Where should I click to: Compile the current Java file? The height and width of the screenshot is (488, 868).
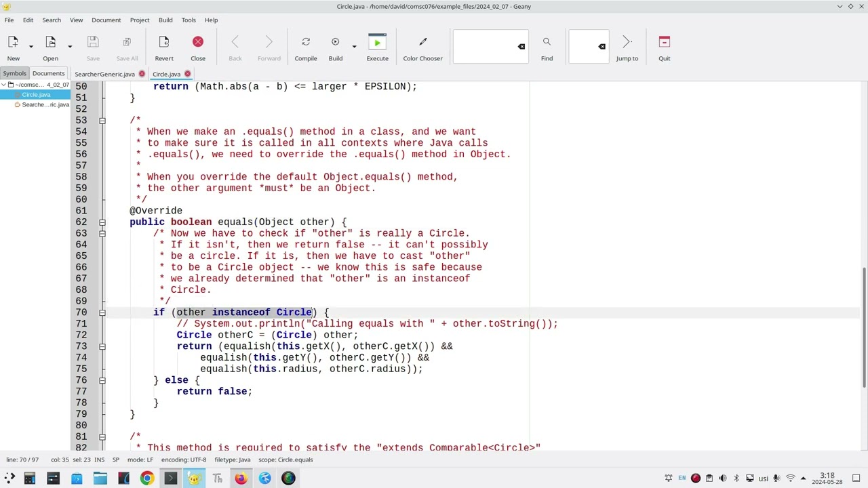click(306, 48)
